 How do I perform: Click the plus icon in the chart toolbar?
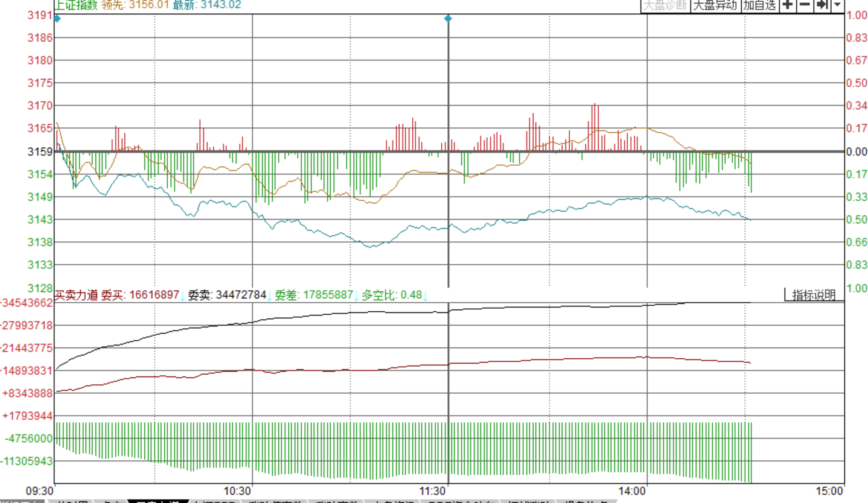click(x=788, y=5)
